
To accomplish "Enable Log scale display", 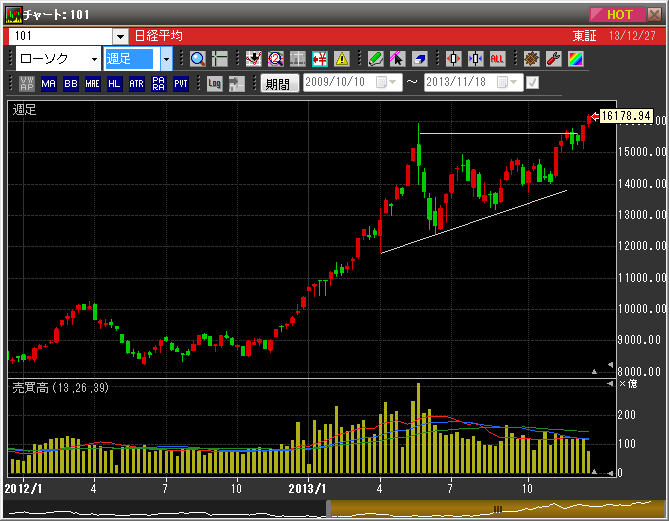I will (x=215, y=84).
